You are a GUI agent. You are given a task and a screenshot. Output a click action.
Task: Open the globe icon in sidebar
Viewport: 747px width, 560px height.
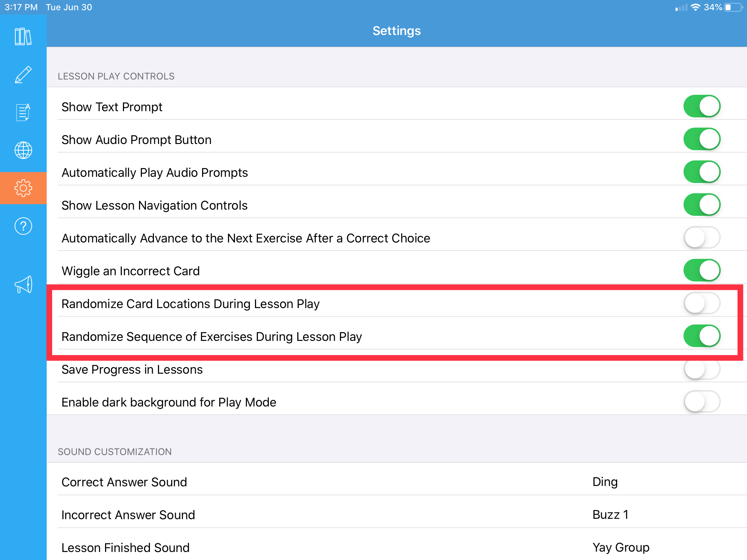[x=23, y=150]
